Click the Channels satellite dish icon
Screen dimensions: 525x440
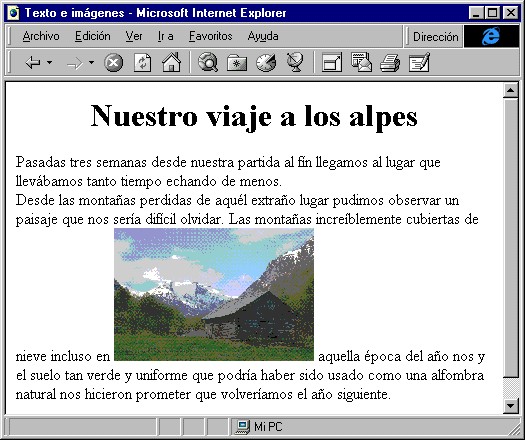295,62
